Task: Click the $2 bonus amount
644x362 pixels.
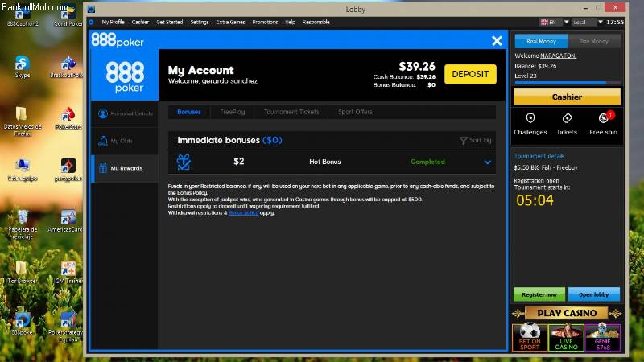Action: pos(238,162)
